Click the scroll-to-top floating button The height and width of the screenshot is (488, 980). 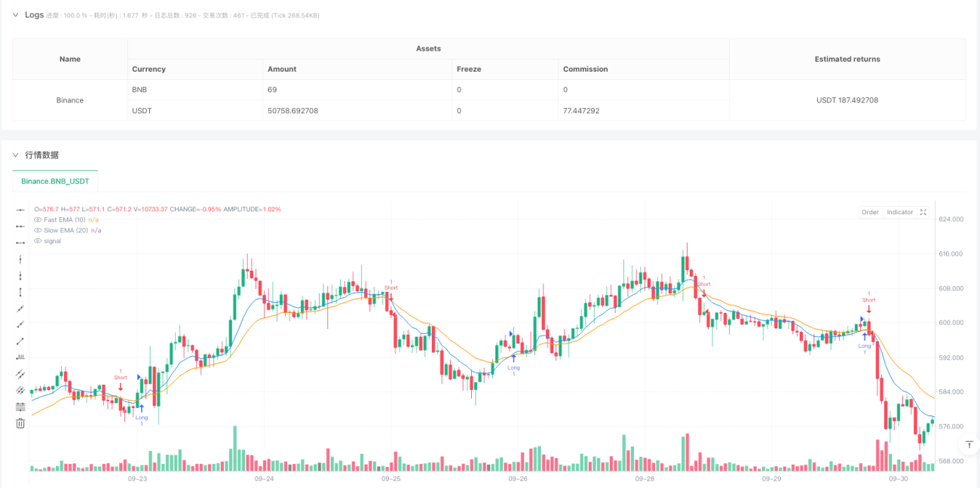[969, 445]
